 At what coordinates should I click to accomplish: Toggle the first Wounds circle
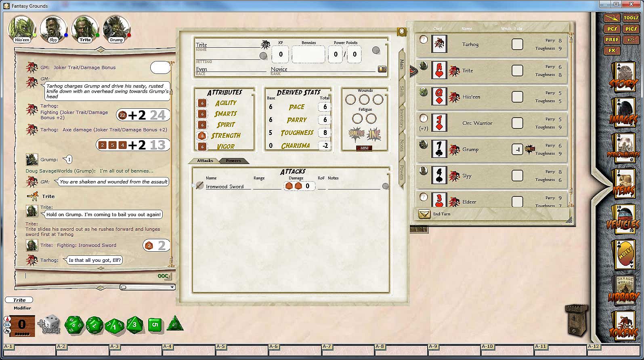tap(350, 99)
